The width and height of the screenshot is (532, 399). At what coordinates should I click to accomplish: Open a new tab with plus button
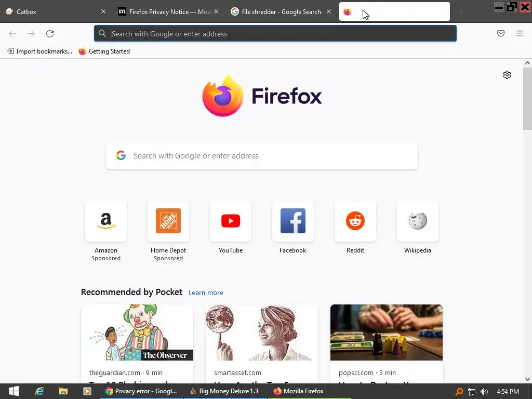coord(461,12)
